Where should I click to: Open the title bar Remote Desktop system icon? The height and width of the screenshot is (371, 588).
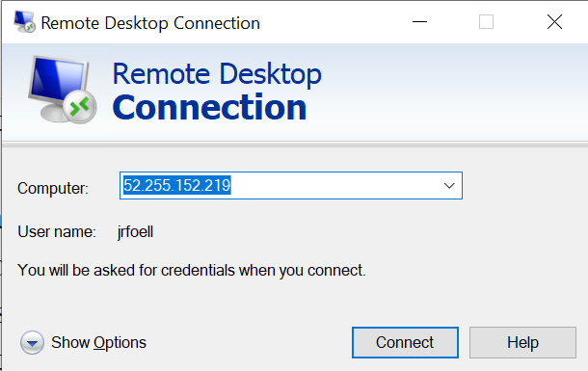(x=24, y=22)
